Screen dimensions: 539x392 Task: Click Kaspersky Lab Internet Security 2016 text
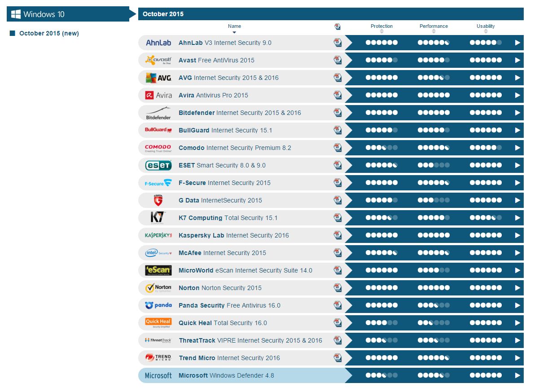234,235
